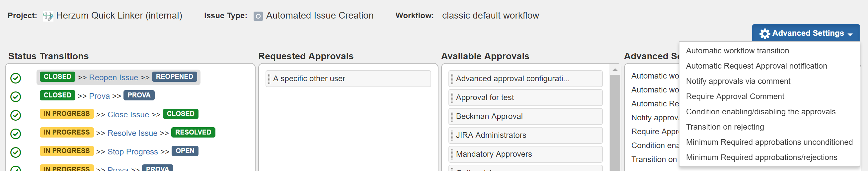Screen dimensions: 868x171
Task: Click drag handle of Mandatory Approvers item
Action: [x=452, y=154]
